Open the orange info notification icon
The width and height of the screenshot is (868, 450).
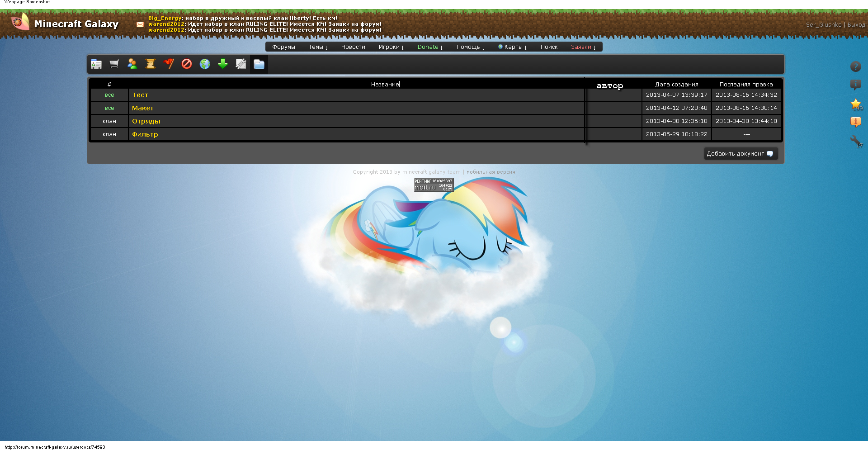tap(856, 122)
